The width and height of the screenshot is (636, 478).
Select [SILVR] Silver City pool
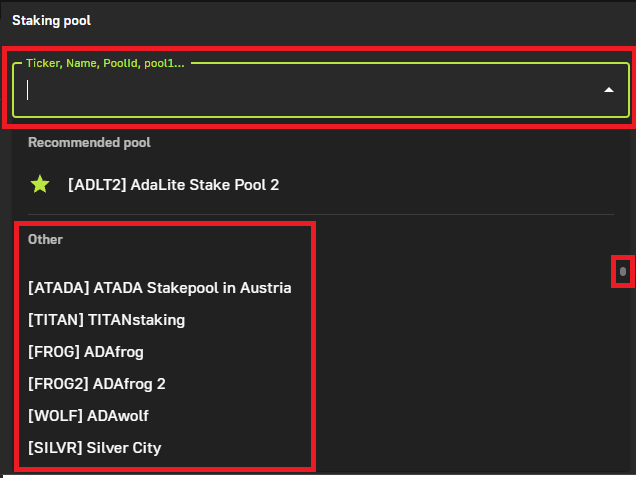[x=95, y=448]
